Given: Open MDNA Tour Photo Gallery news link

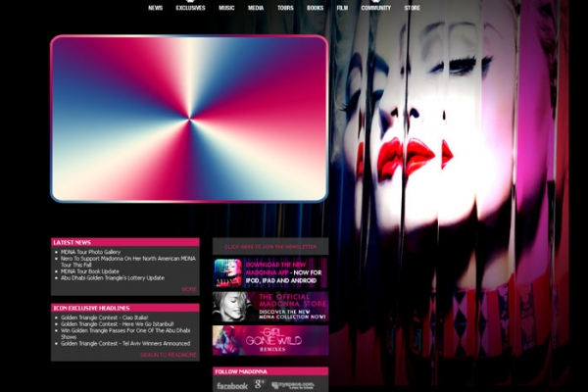Looking at the screenshot, I should [x=91, y=252].
